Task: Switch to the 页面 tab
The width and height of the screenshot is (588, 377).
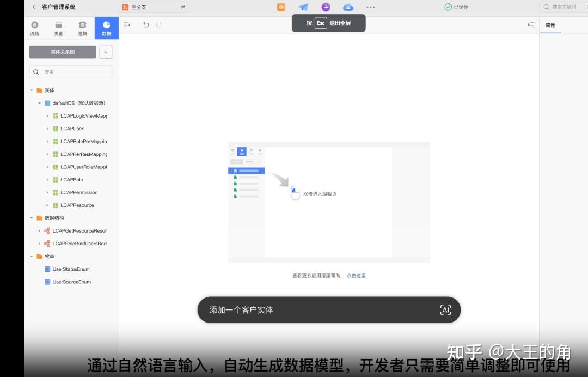Action: (58, 28)
